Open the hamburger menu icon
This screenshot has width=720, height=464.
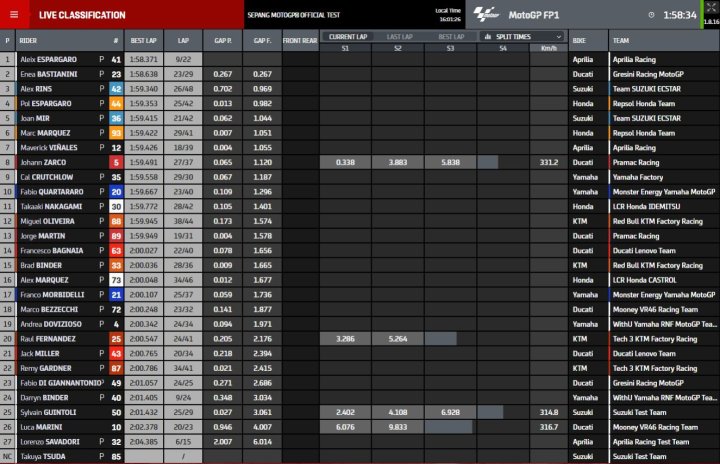click(x=14, y=15)
